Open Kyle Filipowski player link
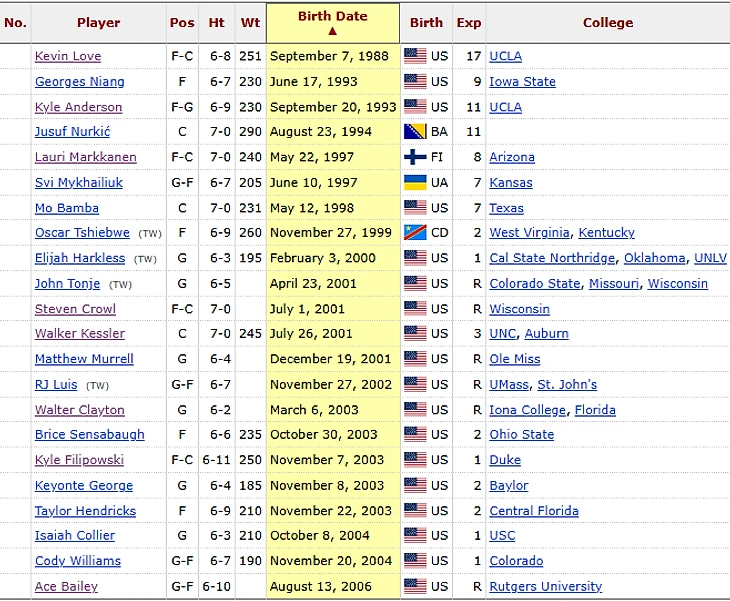The image size is (730, 601). pos(80,460)
